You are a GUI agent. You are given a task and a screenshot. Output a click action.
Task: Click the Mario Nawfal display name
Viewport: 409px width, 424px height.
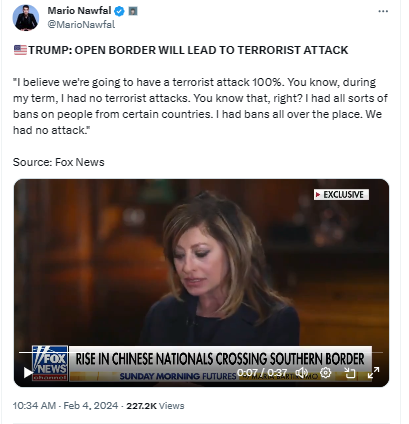(x=79, y=11)
